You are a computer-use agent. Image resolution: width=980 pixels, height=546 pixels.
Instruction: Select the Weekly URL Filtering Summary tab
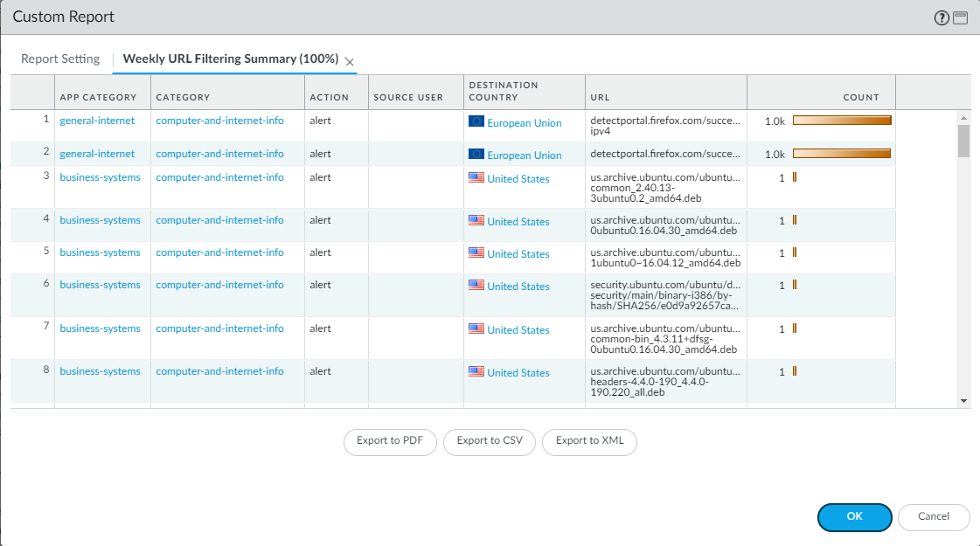coord(231,59)
